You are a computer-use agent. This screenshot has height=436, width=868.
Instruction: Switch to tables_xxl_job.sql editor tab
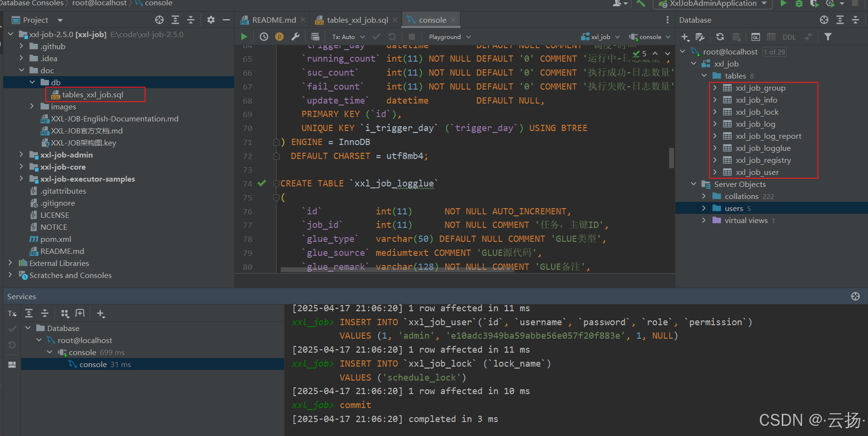click(x=357, y=20)
